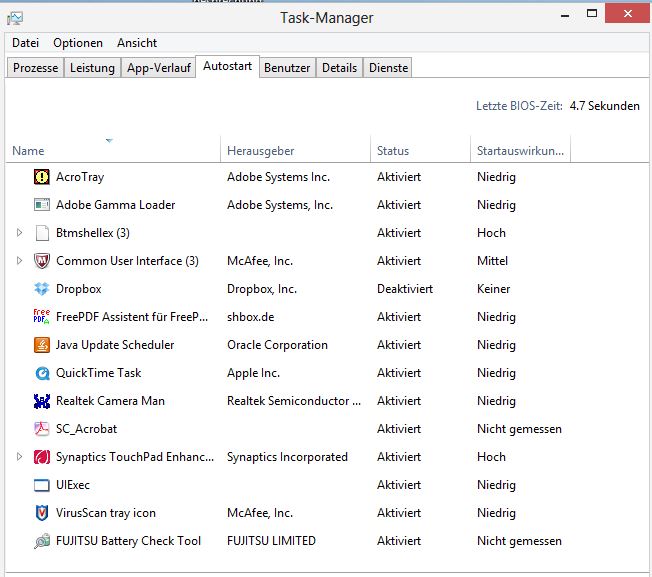Screen dimensions: 652x577
Task: Click the Realtek Semiconductor publisher cell
Action: tap(294, 401)
